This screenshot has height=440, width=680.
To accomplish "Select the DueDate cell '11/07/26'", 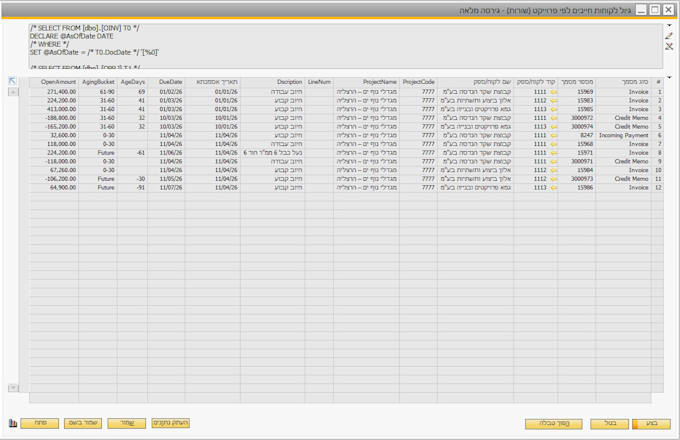I will [x=166, y=187].
